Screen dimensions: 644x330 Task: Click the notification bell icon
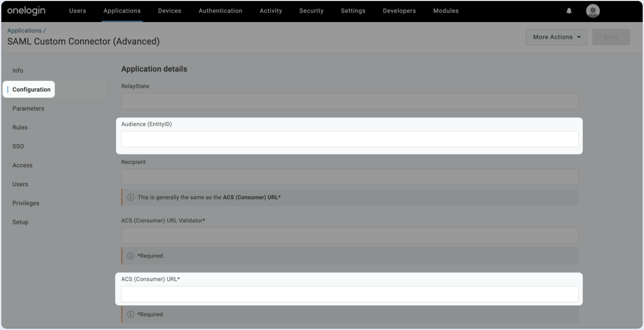pyautogui.click(x=569, y=11)
